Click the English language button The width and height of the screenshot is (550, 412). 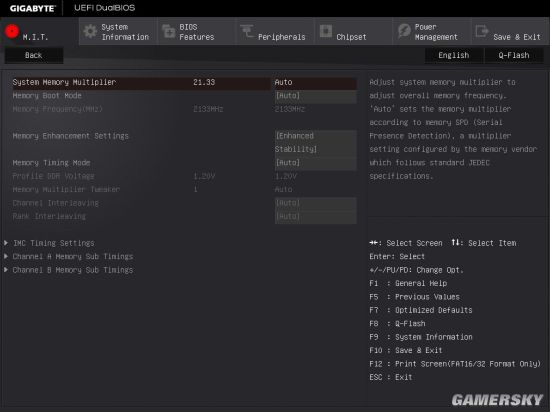pyautogui.click(x=454, y=55)
